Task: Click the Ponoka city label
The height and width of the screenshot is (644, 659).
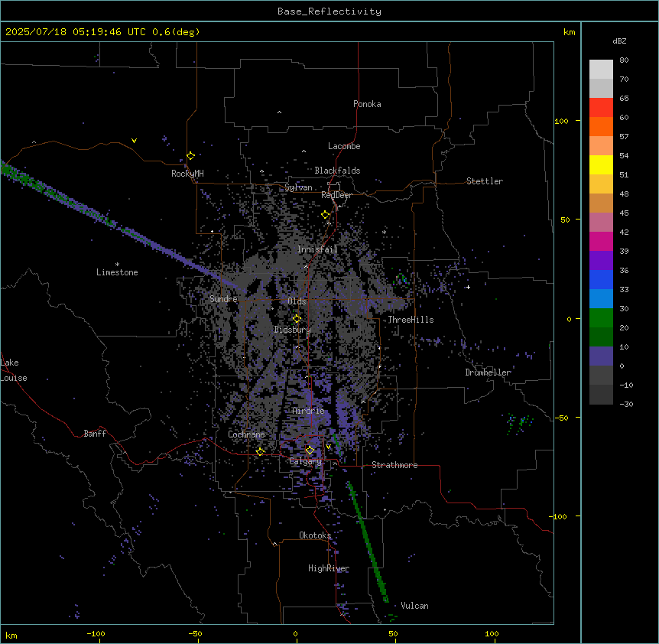Action: point(367,104)
